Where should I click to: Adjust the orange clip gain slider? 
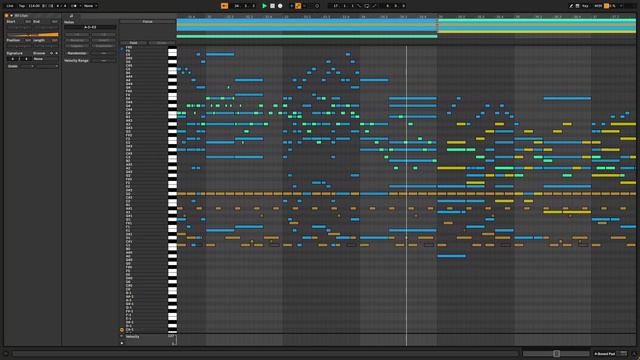coord(32,35)
